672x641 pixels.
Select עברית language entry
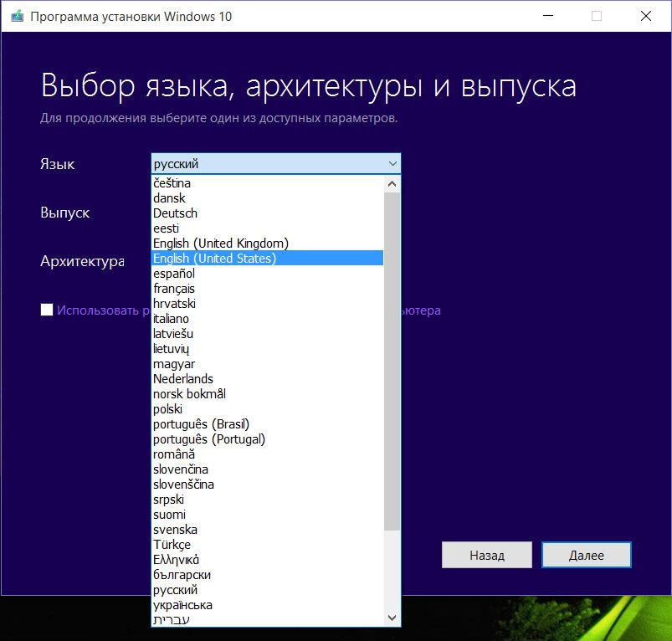tap(268, 619)
